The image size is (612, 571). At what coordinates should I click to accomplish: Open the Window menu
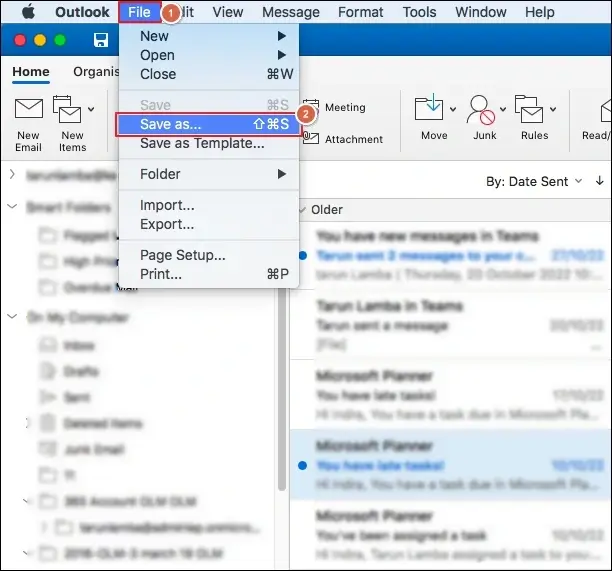click(481, 12)
